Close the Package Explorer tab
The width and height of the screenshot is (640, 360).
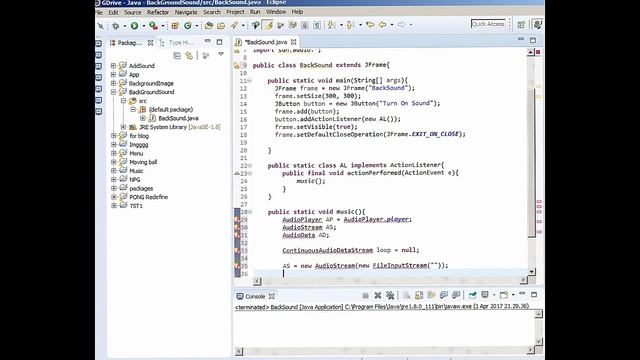(x=151, y=42)
